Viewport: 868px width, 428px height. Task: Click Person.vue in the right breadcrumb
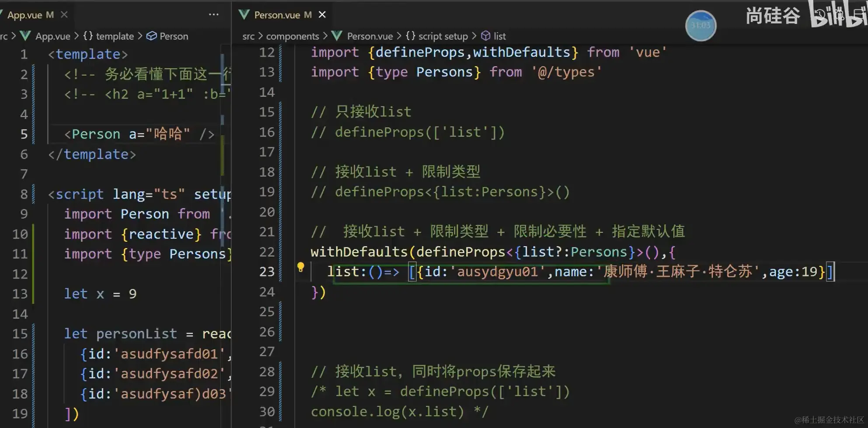click(370, 36)
